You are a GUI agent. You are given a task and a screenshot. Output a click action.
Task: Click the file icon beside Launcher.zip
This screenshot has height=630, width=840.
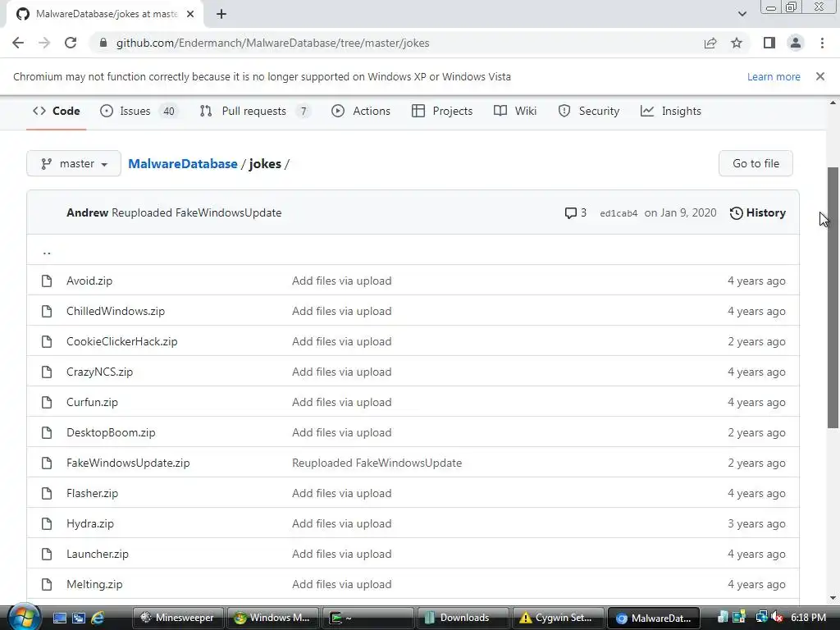(x=47, y=554)
